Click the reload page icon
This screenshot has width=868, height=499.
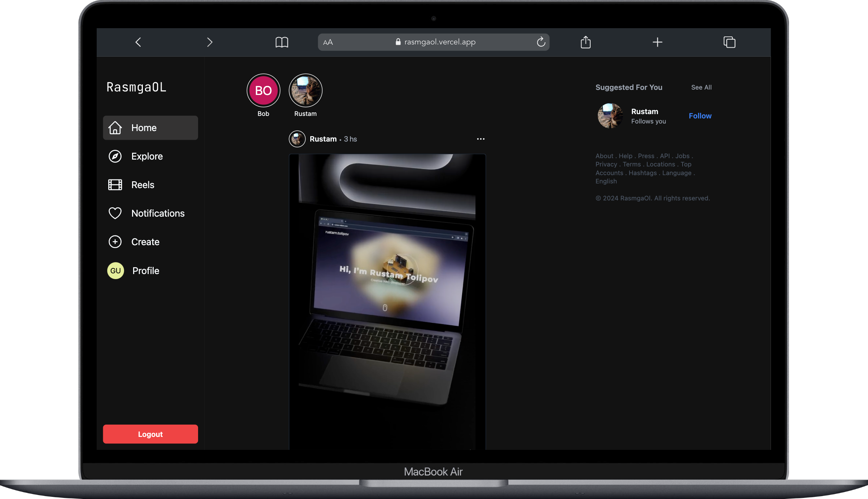pyautogui.click(x=540, y=42)
